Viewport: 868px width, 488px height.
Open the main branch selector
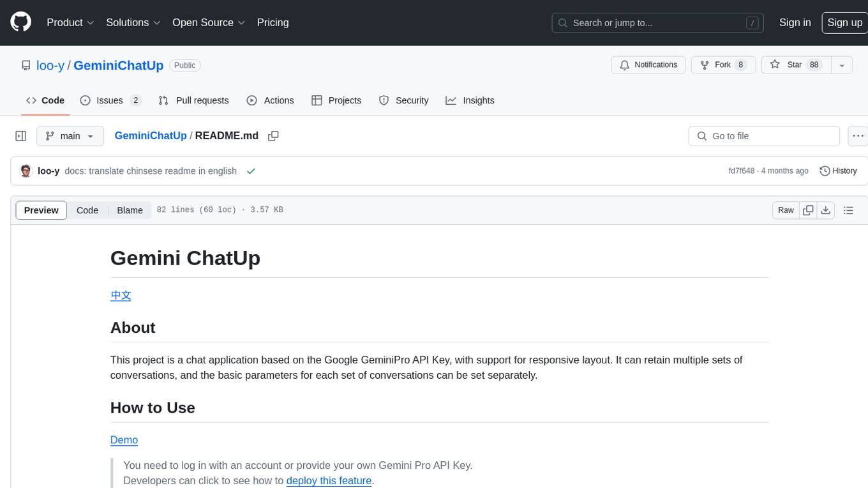pyautogui.click(x=70, y=136)
